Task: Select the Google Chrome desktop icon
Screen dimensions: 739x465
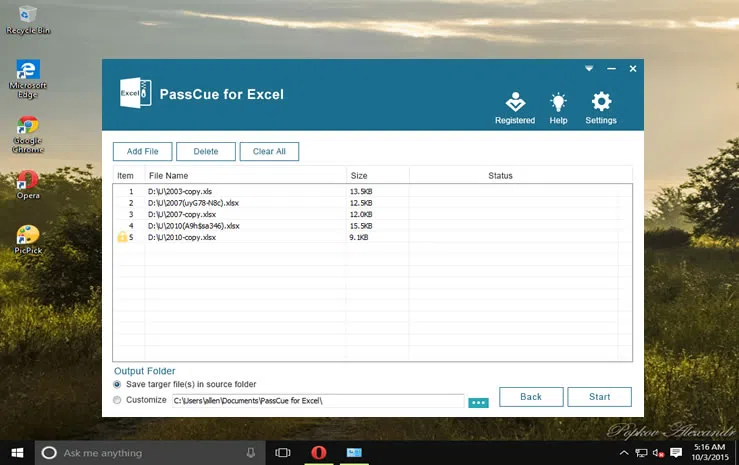Action: click(28, 134)
